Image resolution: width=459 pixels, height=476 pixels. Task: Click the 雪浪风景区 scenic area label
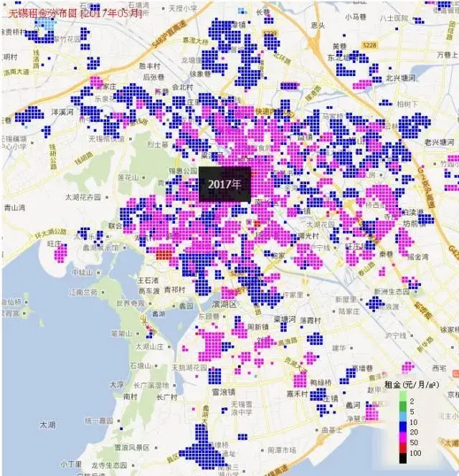click(132, 447)
